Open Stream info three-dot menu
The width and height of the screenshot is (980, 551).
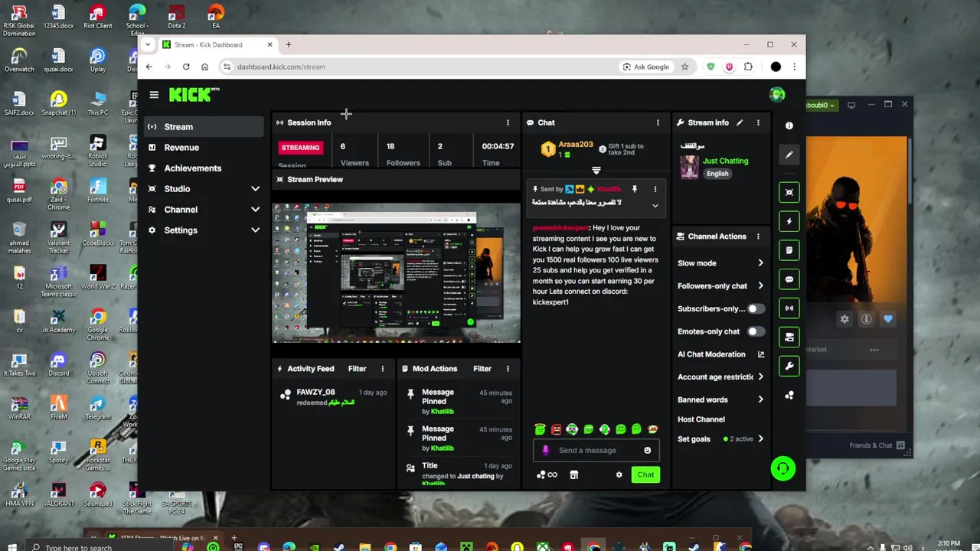pyautogui.click(x=758, y=122)
